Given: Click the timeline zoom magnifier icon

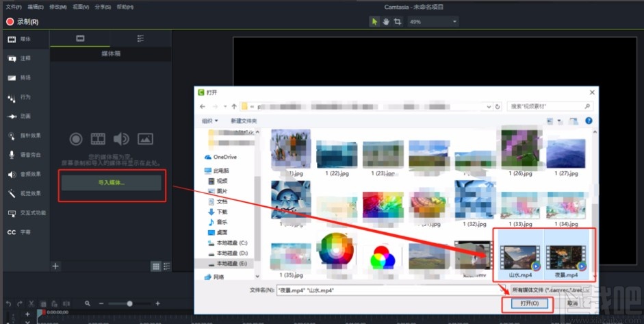Looking at the screenshot, I should click(x=88, y=303).
